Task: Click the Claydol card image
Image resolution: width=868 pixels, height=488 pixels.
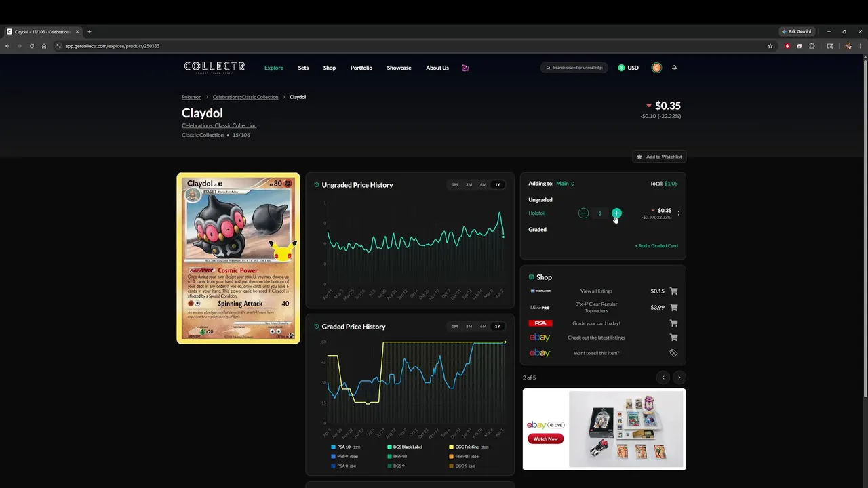Action: (238, 258)
